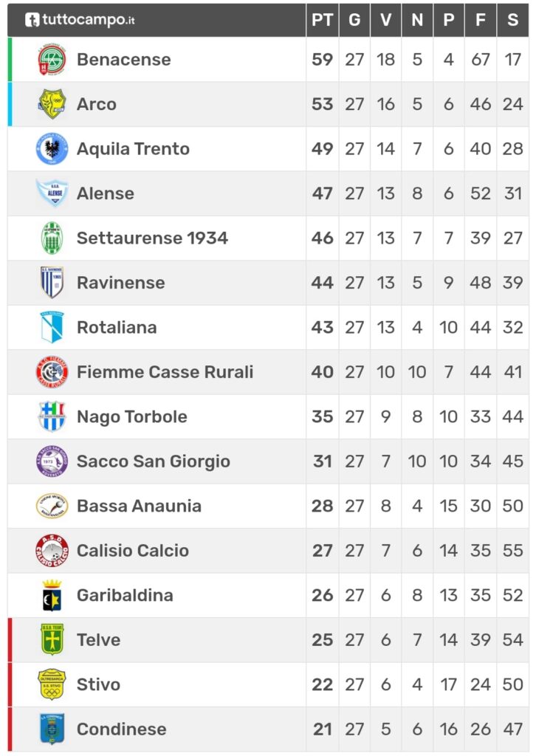Click the Bassa Anaunia row points value 28

pos(322,506)
